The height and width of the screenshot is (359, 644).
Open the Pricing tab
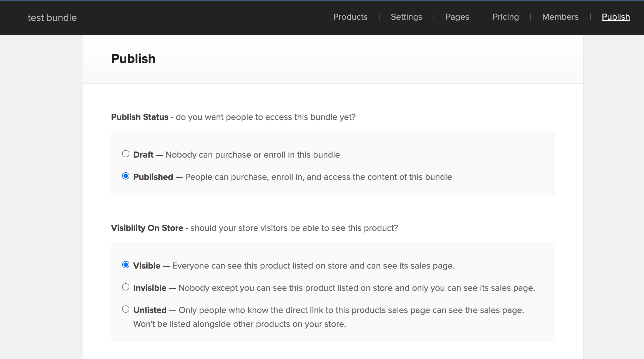pos(505,17)
